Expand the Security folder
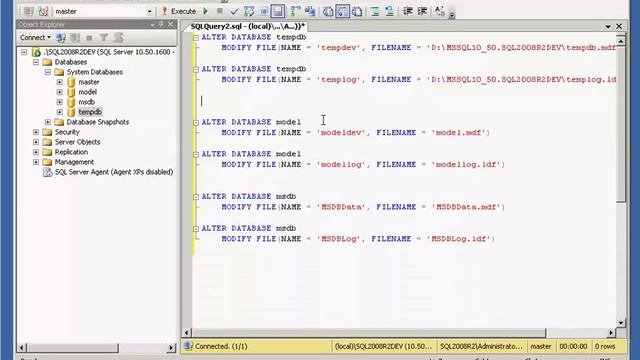640x360 pixels. [36, 132]
